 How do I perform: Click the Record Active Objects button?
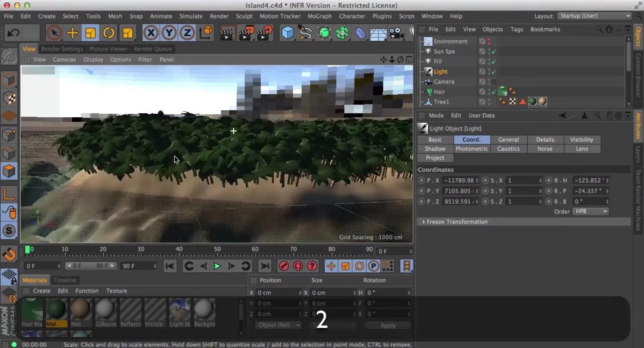[284, 266]
